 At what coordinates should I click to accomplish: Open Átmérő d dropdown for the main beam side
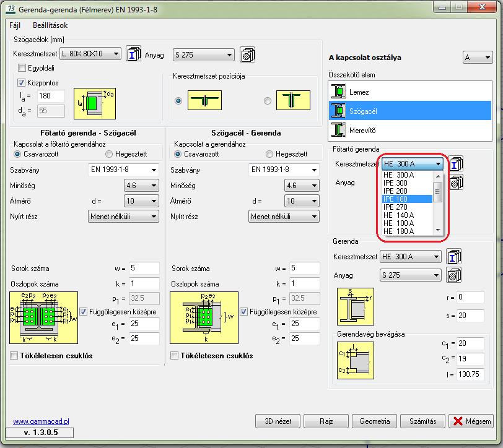click(141, 201)
